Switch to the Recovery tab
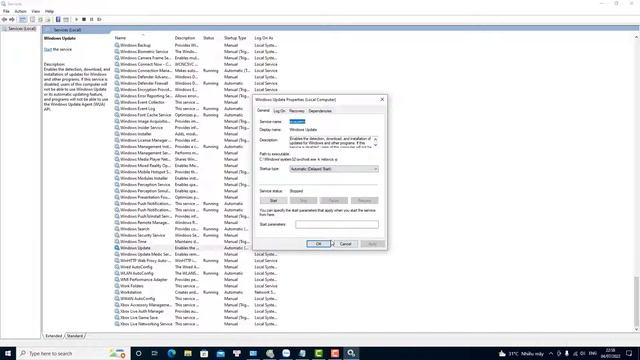The image size is (640, 360). coord(296,111)
